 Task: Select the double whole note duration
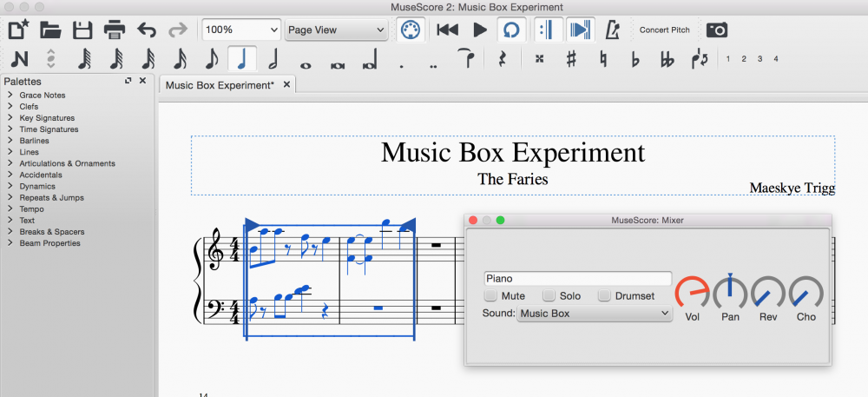coord(337,65)
